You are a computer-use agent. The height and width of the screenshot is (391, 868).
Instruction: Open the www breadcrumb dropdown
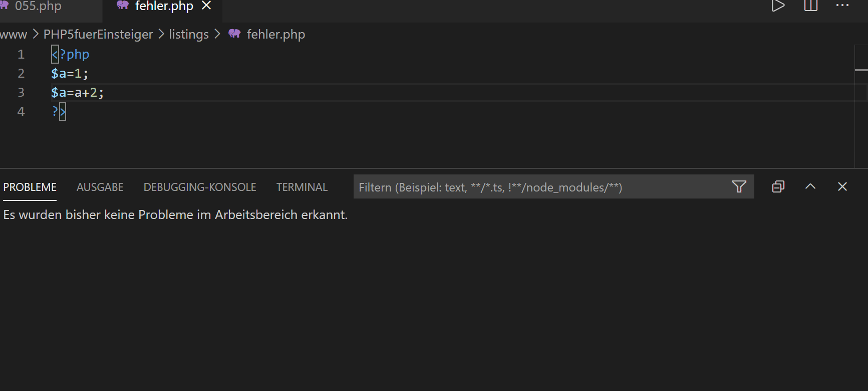(13, 34)
